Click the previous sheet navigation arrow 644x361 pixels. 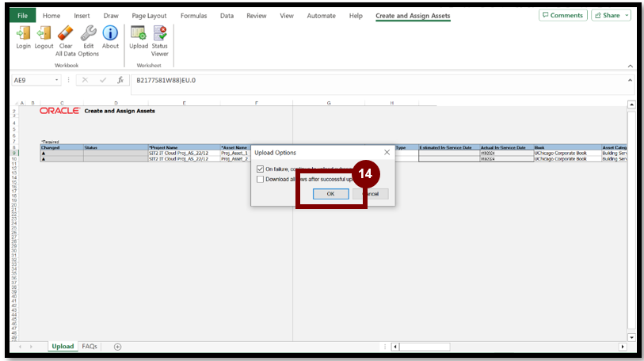click(20, 347)
